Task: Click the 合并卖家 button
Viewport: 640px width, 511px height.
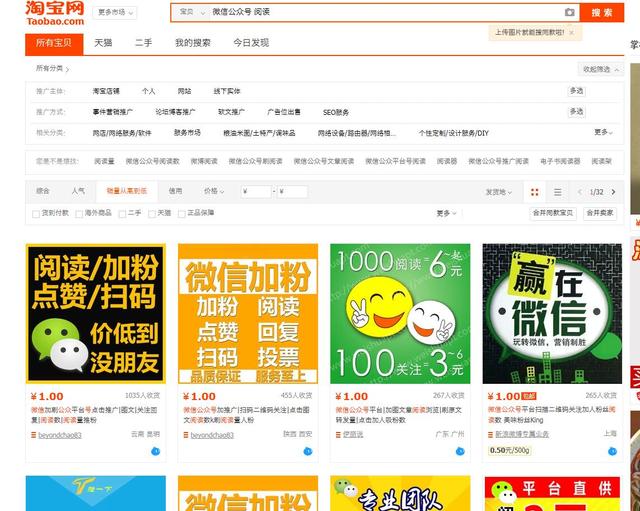Action: (x=600, y=213)
